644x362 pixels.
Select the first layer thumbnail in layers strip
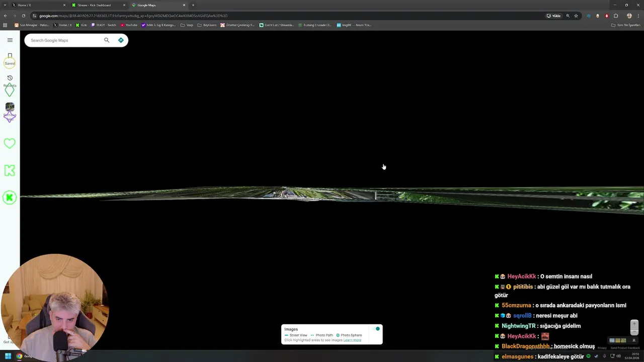pos(612,340)
